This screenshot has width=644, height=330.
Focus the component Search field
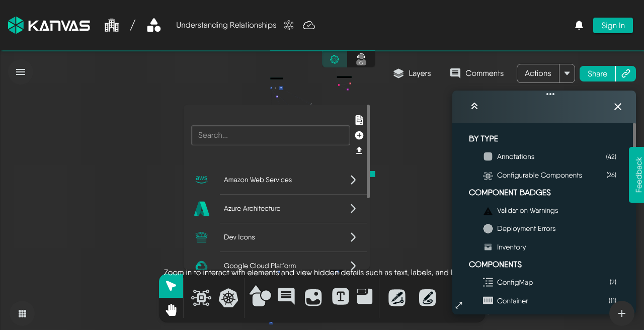tap(271, 135)
